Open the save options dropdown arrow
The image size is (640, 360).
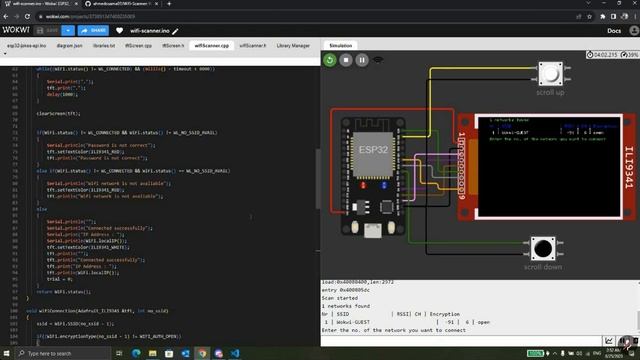pyautogui.click(x=68, y=31)
